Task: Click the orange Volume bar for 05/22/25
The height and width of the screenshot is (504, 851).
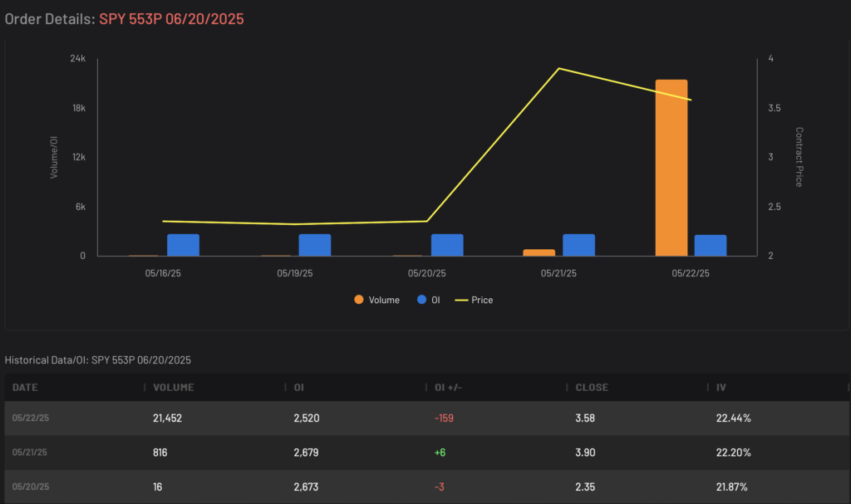Action: [x=671, y=168]
